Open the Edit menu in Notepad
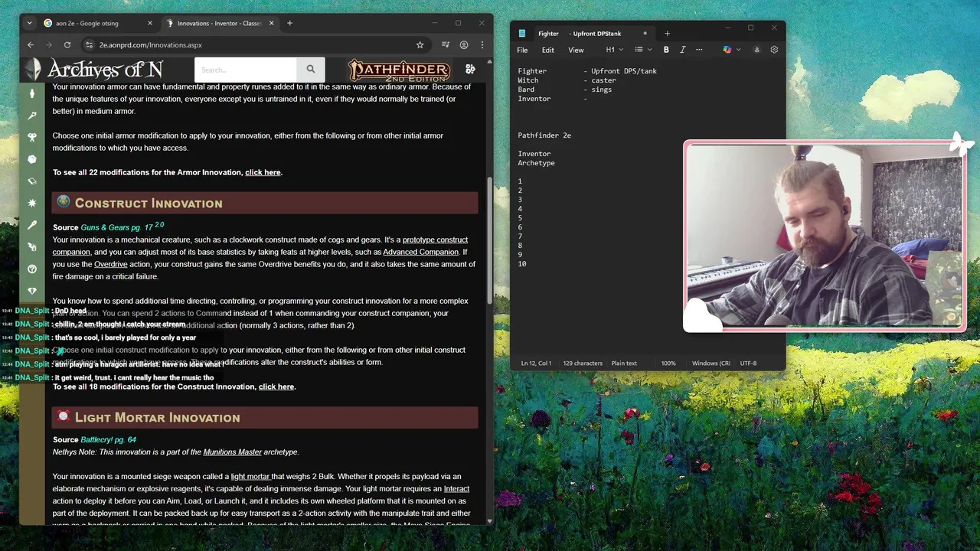The width and height of the screenshot is (980, 551). (x=548, y=50)
